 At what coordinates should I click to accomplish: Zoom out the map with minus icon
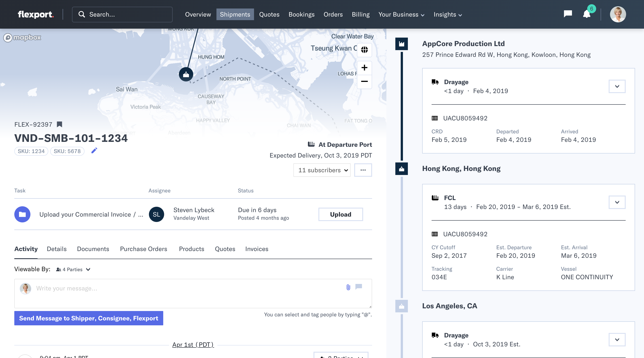(x=364, y=82)
